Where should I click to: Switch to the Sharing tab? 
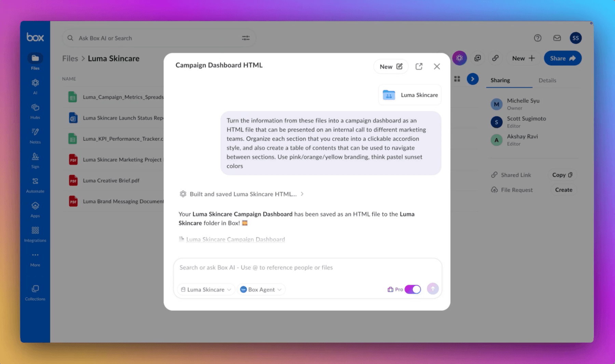(x=500, y=80)
